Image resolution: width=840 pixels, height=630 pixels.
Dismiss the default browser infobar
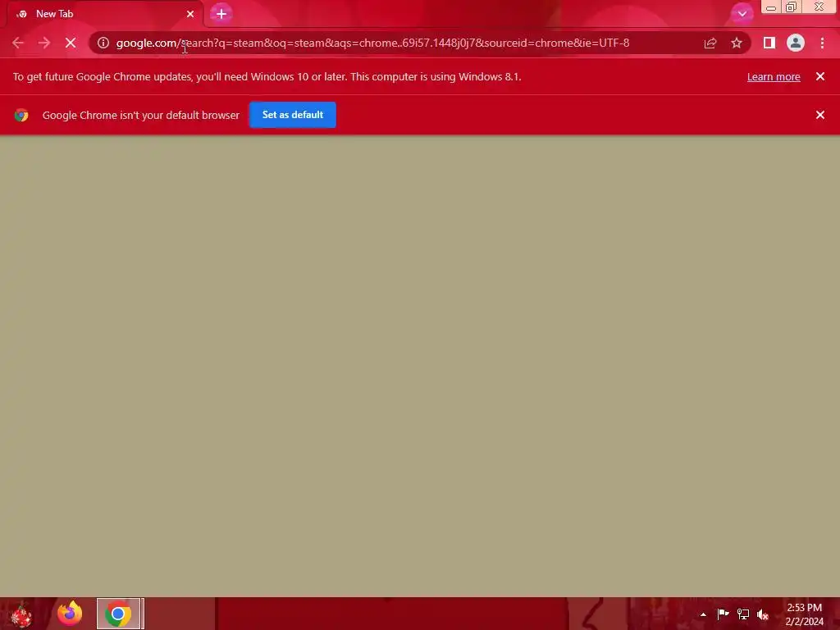click(x=820, y=115)
